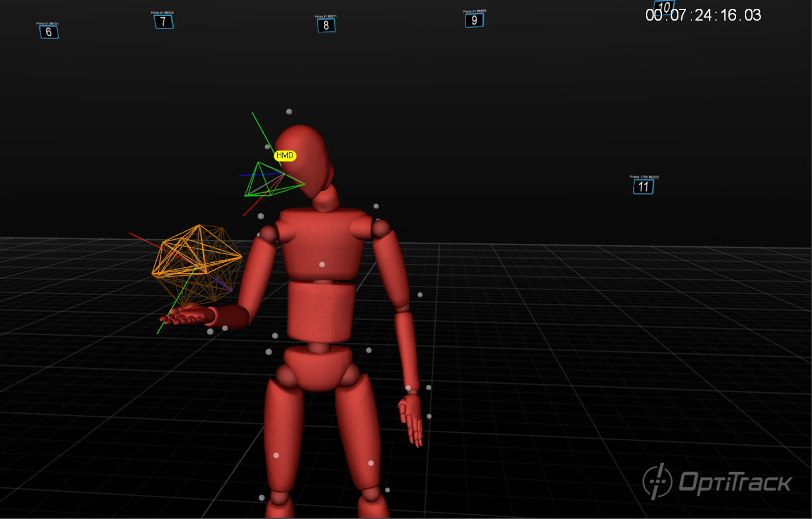Pick camera 9 at the top
The width and height of the screenshot is (812, 519).
tap(474, 20)
